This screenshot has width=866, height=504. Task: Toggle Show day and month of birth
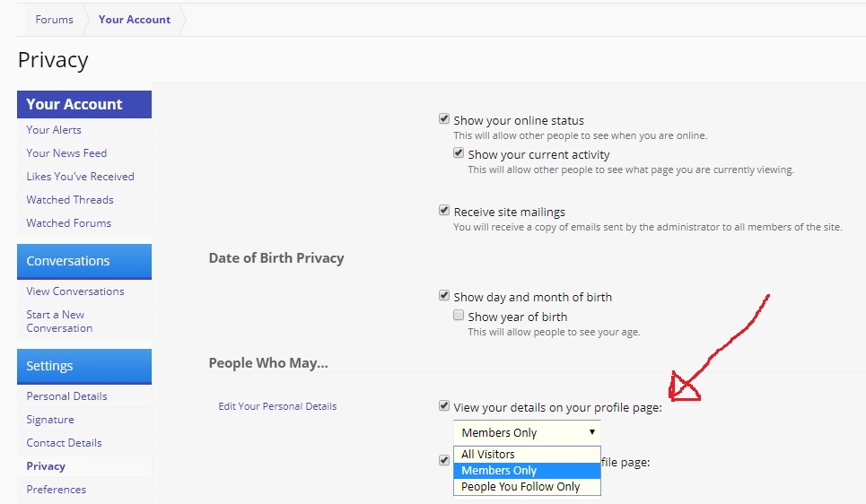point(444,296)
